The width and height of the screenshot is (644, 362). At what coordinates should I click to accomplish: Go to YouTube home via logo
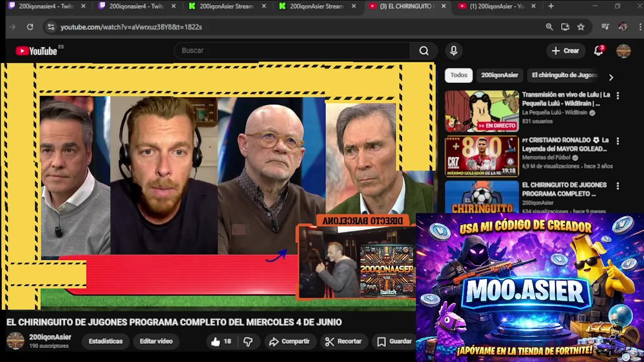click(x=36, y=51)
